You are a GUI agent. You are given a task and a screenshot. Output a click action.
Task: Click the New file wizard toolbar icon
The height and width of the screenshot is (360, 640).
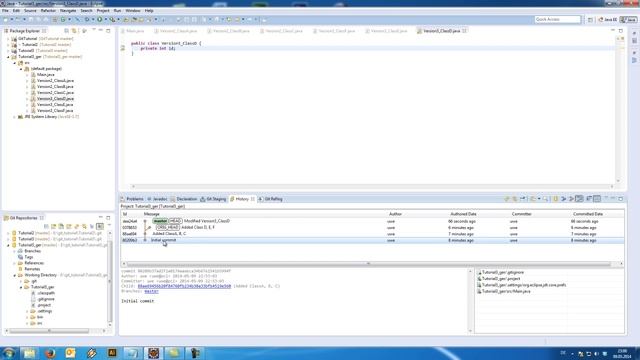(6, 19)
